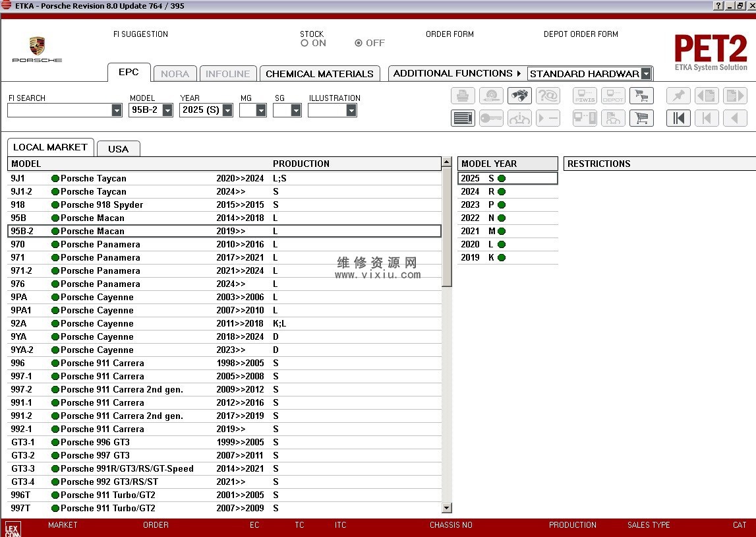This screenshot has height=537, width=756.
Task: Open the CHEMICAL MATERIALS tab
Action: [319, 74]
